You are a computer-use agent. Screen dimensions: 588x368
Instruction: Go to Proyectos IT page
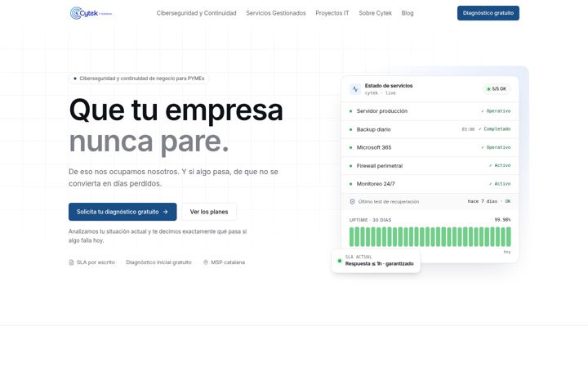332,13
